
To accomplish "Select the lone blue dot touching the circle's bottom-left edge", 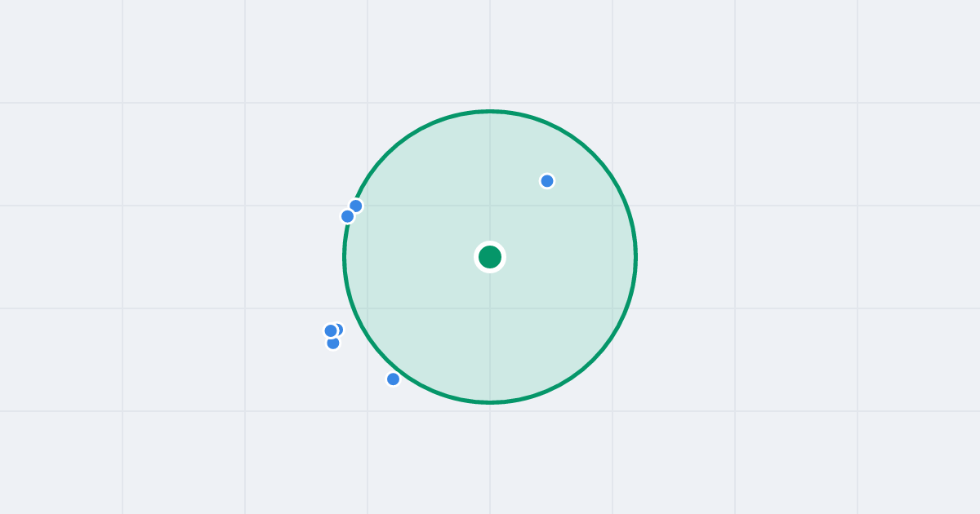I will [393, 379].
